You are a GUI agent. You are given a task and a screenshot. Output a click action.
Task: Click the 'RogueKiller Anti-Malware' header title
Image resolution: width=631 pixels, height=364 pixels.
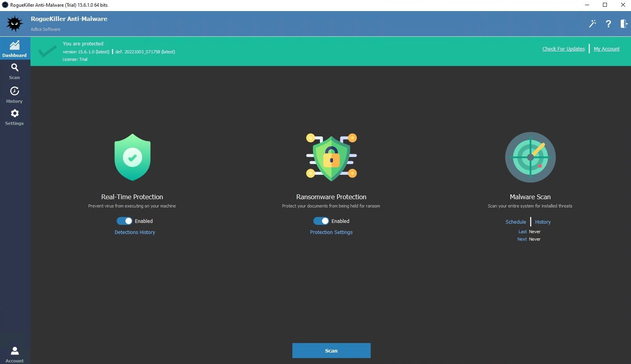(69, 19)
